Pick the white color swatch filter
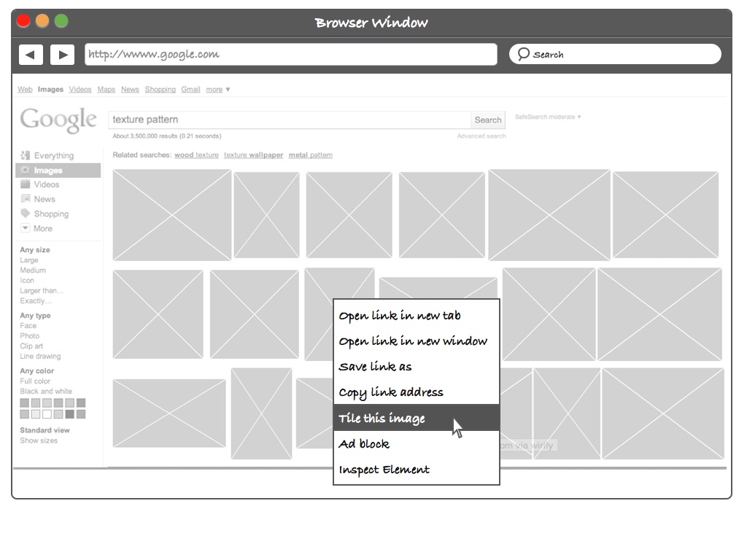 click(x=47, y=414)
